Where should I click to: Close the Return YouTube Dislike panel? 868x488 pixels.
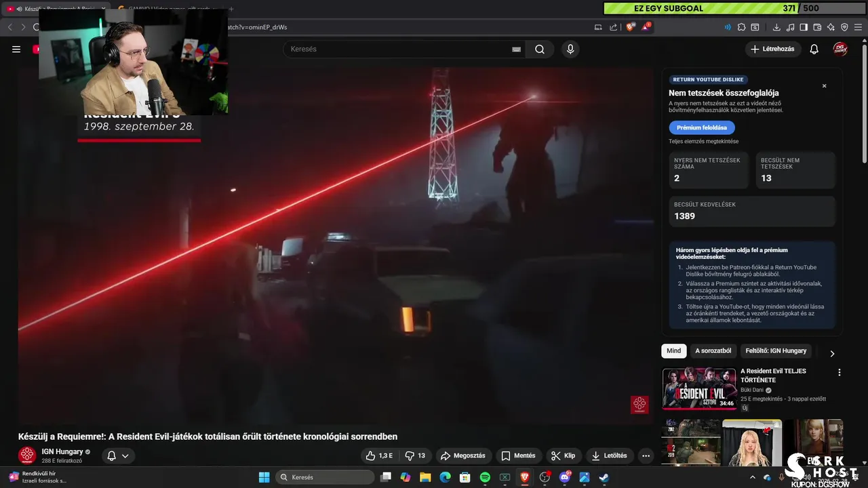coord(825,86)
